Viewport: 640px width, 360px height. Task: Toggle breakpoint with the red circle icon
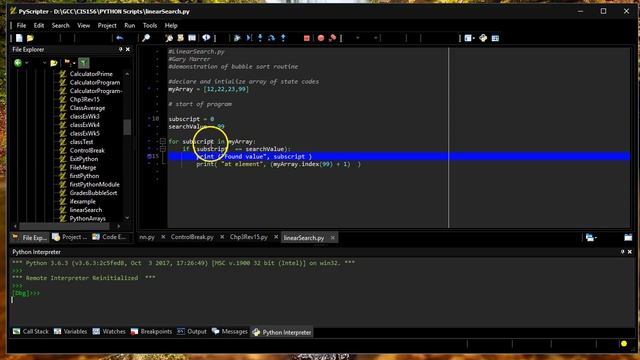(x=321, y=38)
